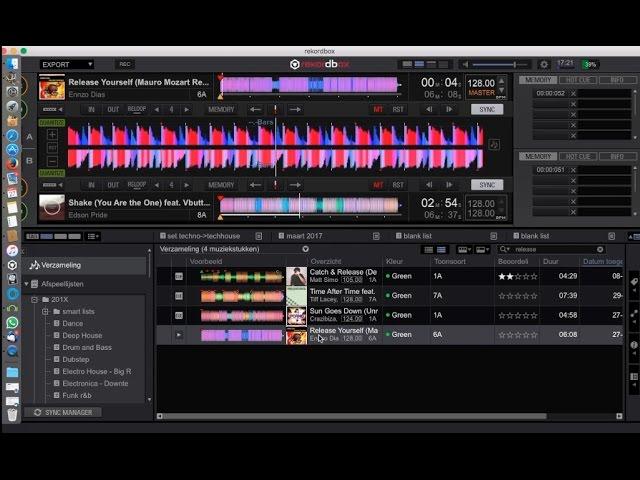This screenshot has height=480, width=640.
Task: Expand the smart lists folder
Action: click(45, 311)
